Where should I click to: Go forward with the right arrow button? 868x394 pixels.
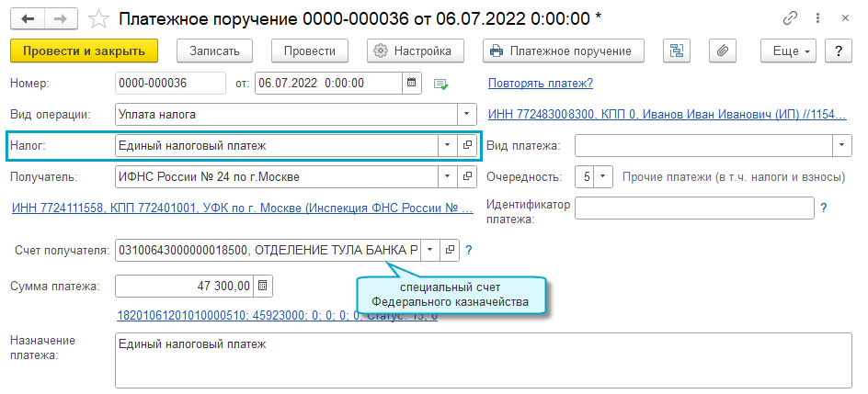click(x=62, y=18)
